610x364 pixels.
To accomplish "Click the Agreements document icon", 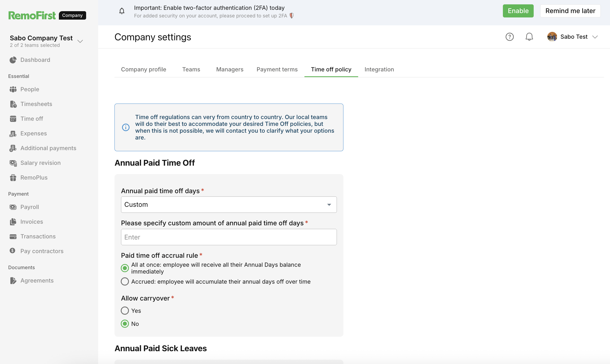I will (x=13, y=281).
